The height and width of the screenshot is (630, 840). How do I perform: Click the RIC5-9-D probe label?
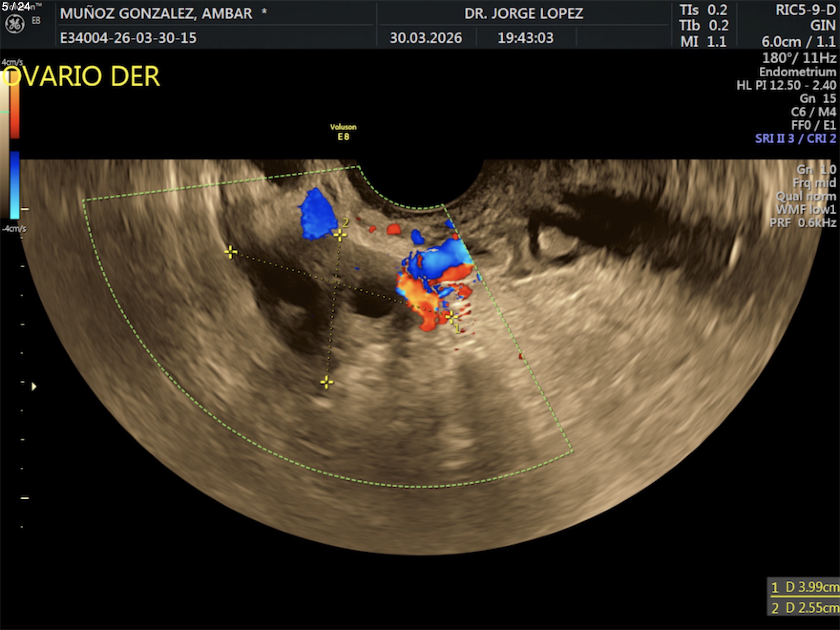(805, 10)
